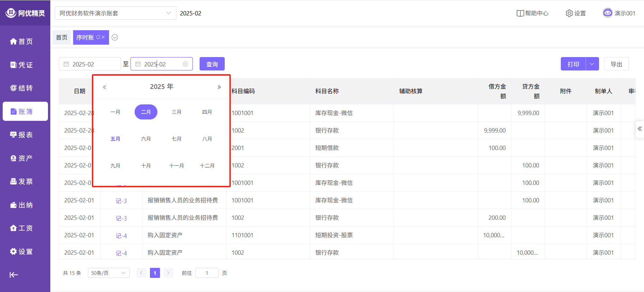Clear the end date field value
This screenshot has height=292, width=644.
click(185, 64)
